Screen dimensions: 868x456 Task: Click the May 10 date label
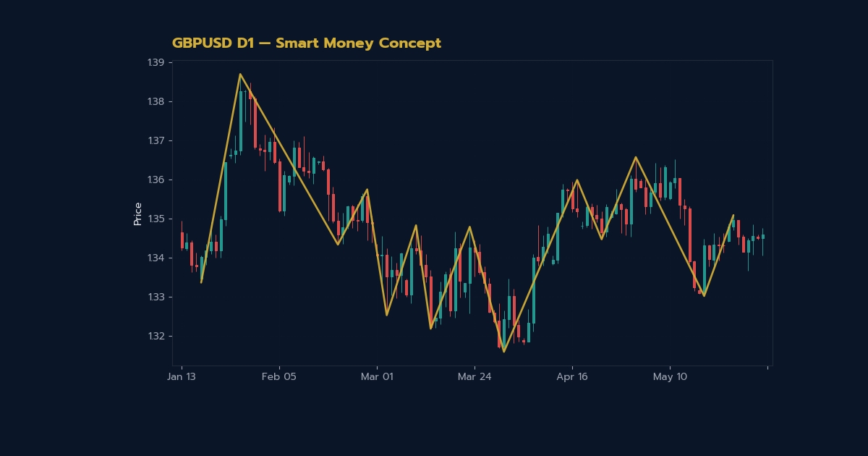pos(670,377)
